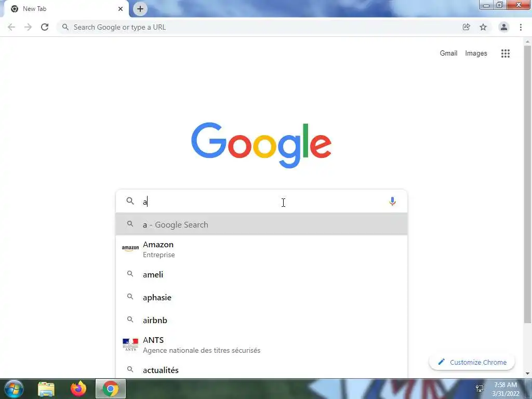Image resolution: width=532 pixels, height=399 pixels.
Task: Select the Amazon Entreprise suggestion
Action: click(x=261, y=249)
